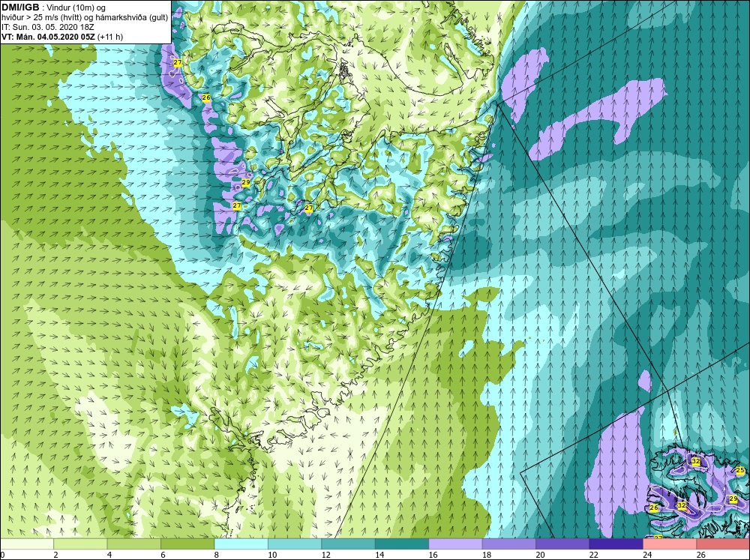
Task: Click the 4–6 m/s green legend swatch
Action: pos(134,544)
